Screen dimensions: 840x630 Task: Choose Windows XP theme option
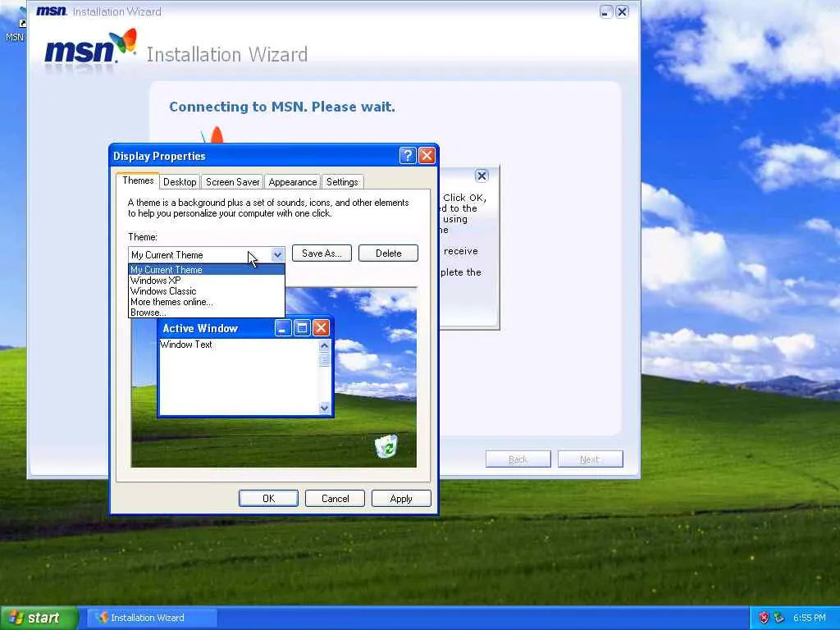(206, 281)
